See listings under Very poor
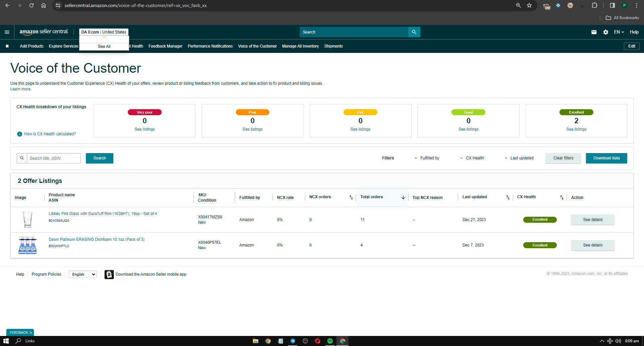The image size is (644, 346). [x=145, y=129]
